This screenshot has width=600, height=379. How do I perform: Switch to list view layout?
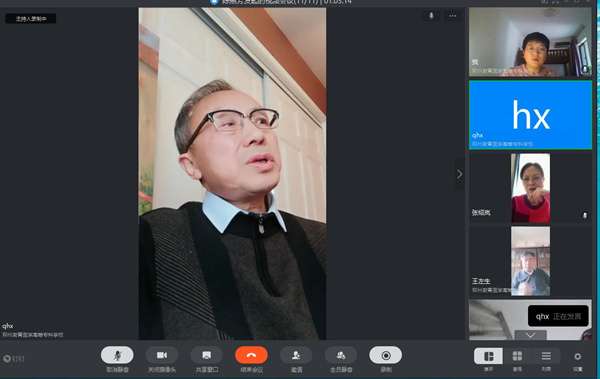click(546, 356)
